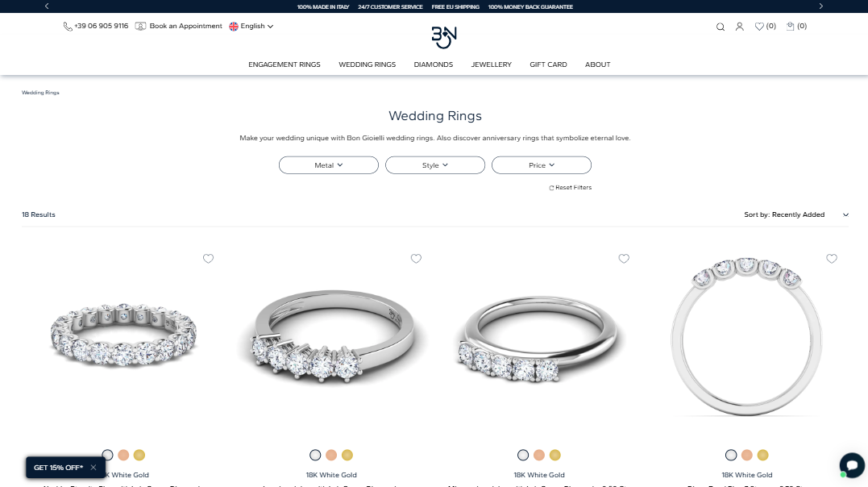Open the Engagement Rings menu

[284, 65]
